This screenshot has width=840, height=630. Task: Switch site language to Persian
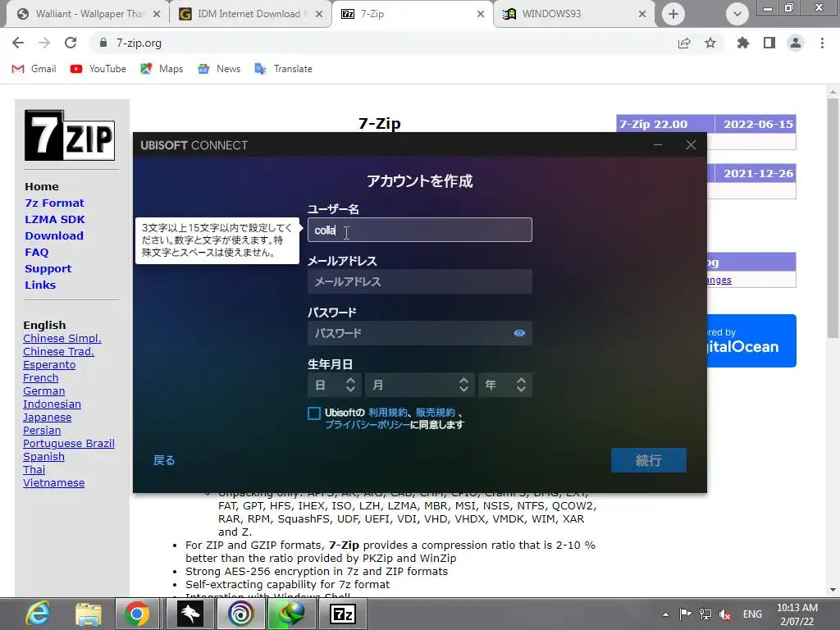(x=42, y=431)
